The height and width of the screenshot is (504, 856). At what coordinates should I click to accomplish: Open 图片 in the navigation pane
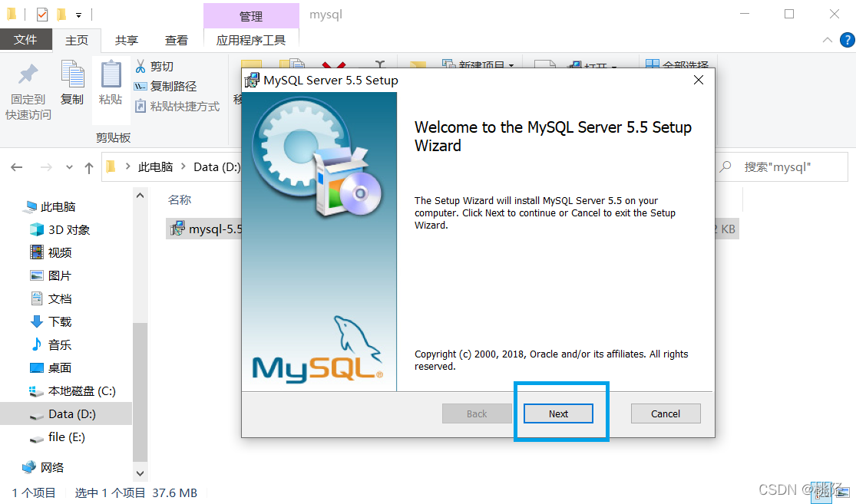pos(51,275)
